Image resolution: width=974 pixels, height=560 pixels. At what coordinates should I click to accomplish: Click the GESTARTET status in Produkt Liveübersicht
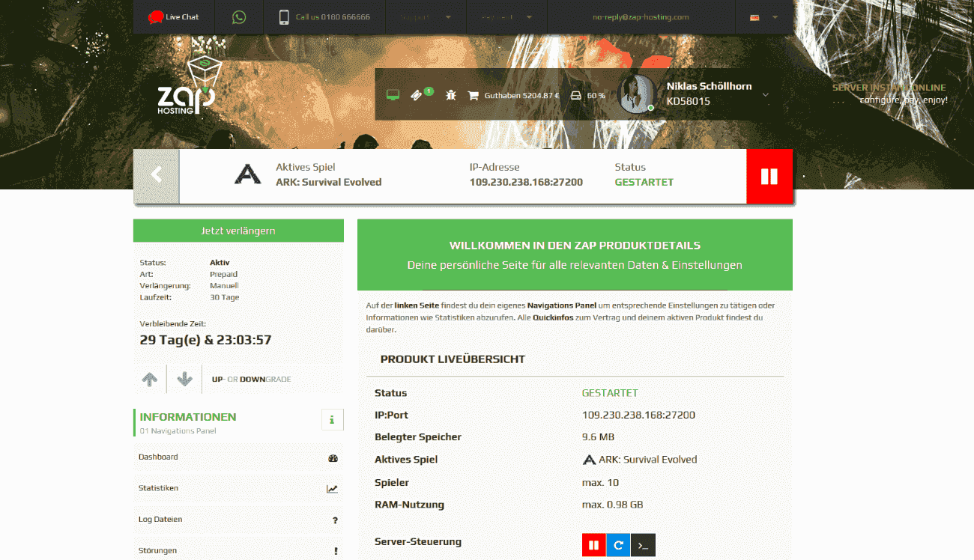coord(610,393)
